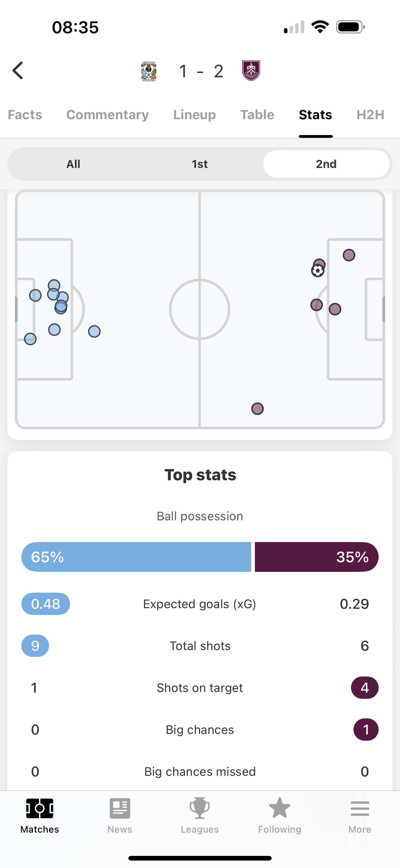Tap the goal ball marker on pitch

[x=318, y=271]
